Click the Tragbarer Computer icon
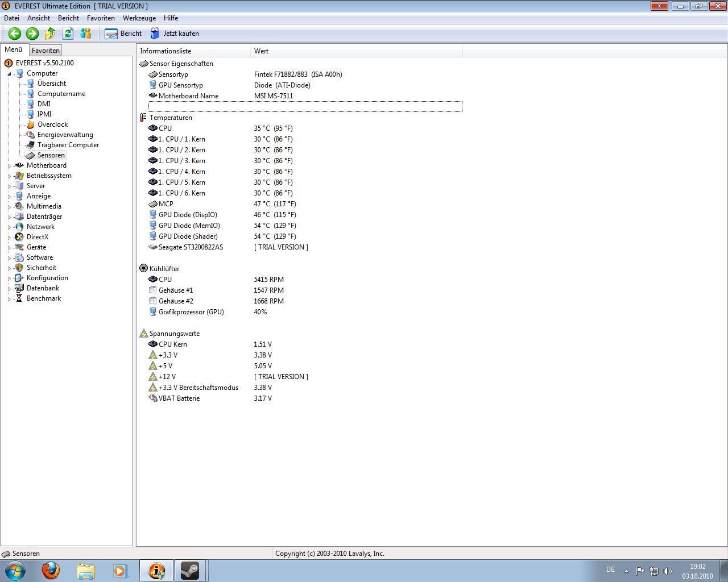 tap(31, 145)
